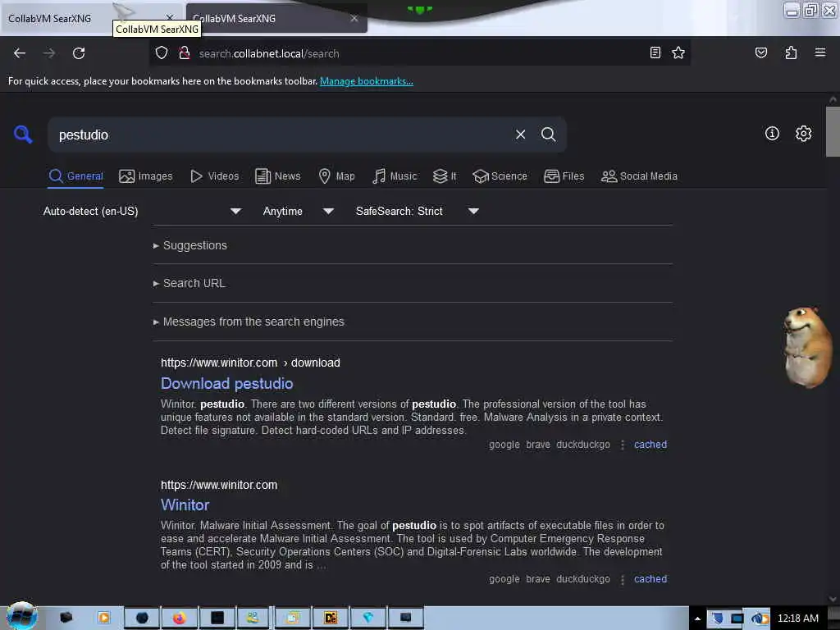Viewport: 840px width, 630px height.
Task: Click the address bar URL
Action: tap(269, 53)
